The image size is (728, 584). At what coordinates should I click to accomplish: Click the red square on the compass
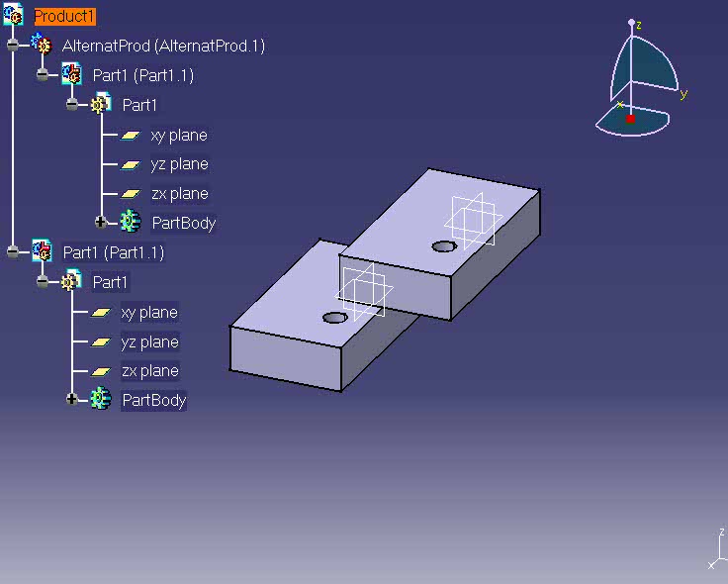[630, 119]
